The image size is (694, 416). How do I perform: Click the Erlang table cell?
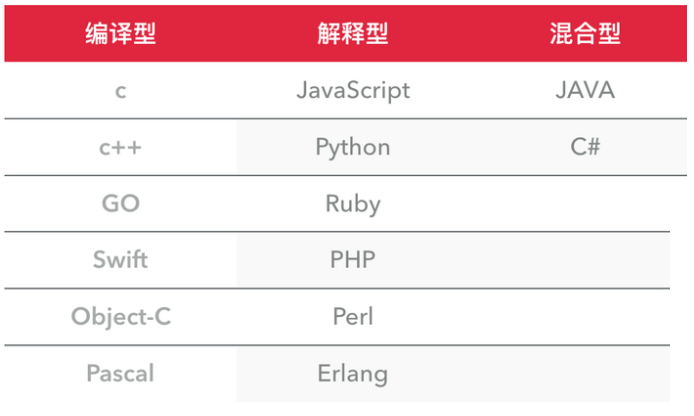353,374
